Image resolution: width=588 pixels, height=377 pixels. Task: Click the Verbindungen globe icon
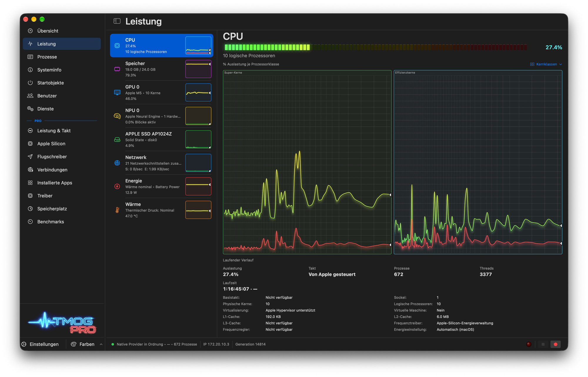pyautogui.click(x=30, y=170)
